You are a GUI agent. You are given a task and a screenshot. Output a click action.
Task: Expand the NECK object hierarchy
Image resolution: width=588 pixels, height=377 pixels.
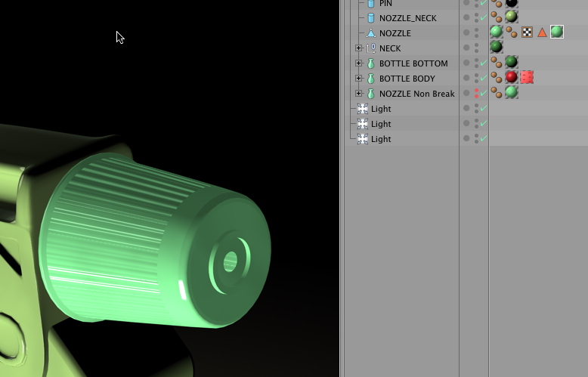[x=359, y=48]
